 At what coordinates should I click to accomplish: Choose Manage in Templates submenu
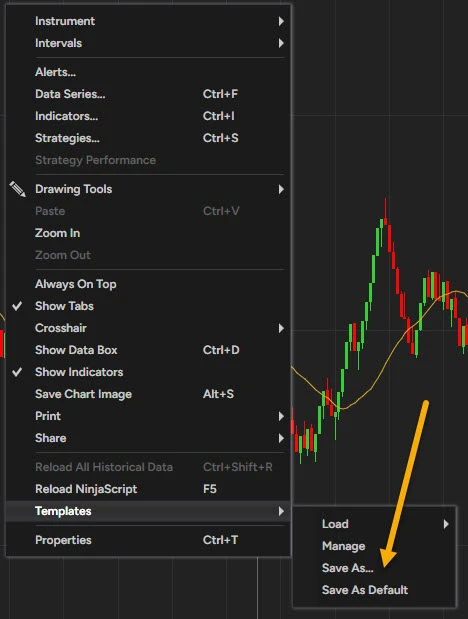374,546
